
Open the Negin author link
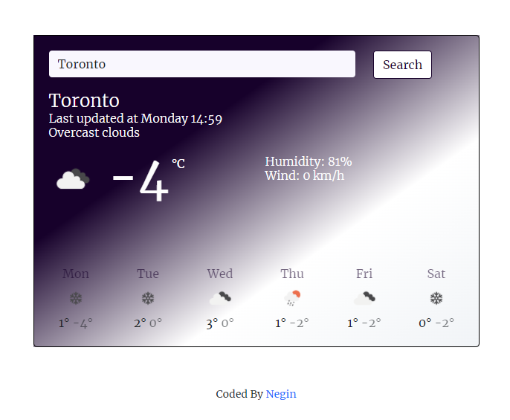281,394
